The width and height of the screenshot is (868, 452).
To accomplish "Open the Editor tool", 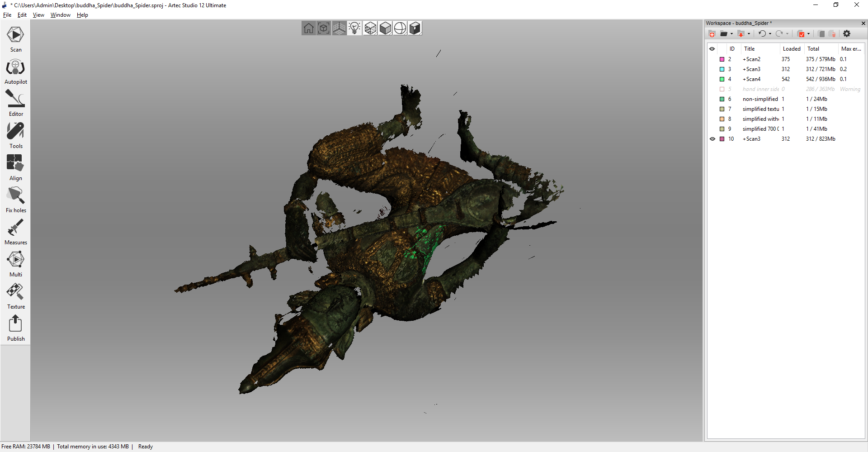I will coord(15,104).
